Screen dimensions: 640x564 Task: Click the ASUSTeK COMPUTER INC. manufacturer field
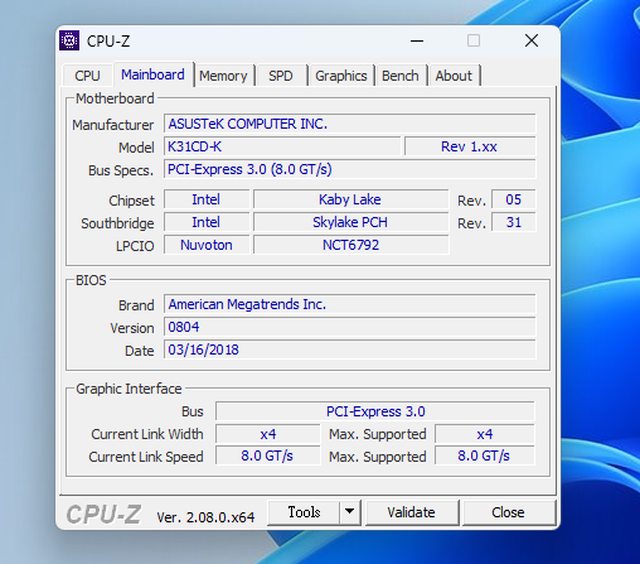click(349, 124)
